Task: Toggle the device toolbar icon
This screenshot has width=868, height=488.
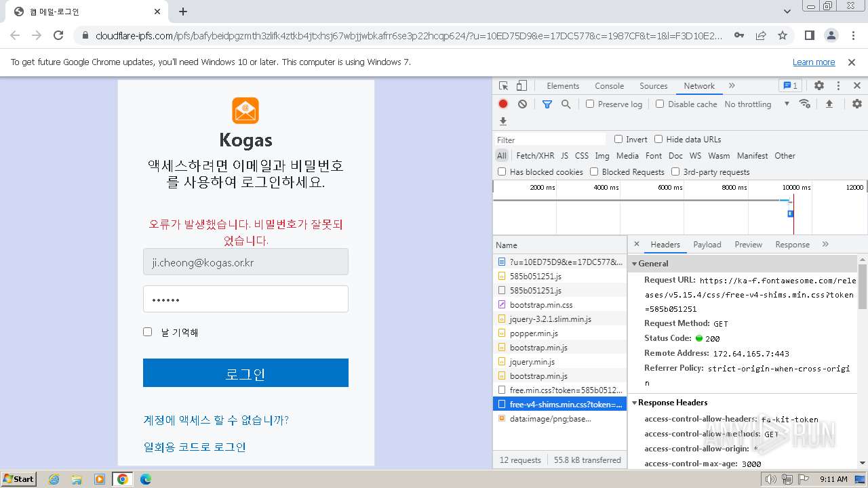Action: pos(521,86)
